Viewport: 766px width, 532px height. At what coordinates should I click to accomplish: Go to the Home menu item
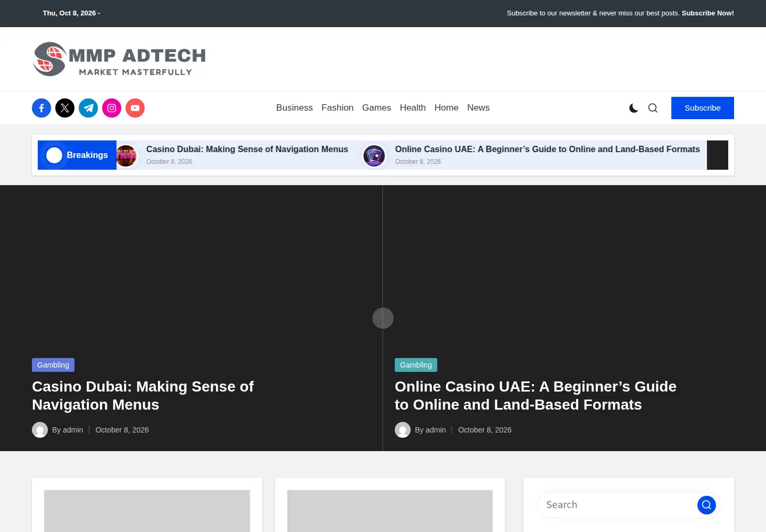446,108
